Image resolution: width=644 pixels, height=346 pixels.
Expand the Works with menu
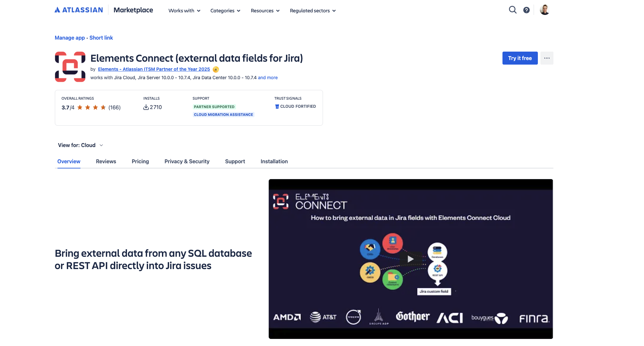point(184,11)
